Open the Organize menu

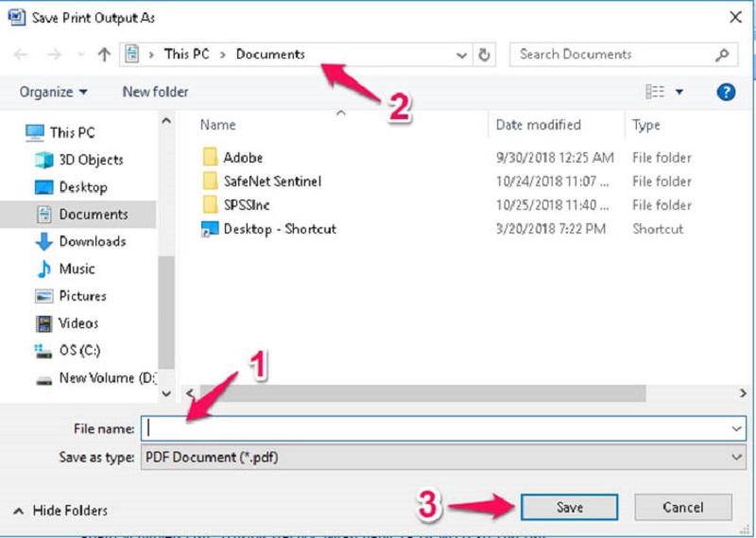[x=53, y=92]
